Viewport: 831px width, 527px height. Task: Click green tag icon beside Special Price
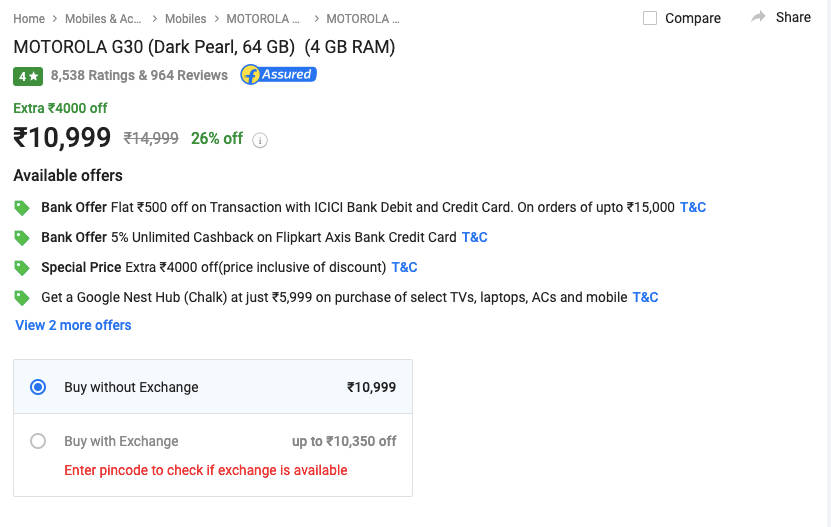[22, 268]
